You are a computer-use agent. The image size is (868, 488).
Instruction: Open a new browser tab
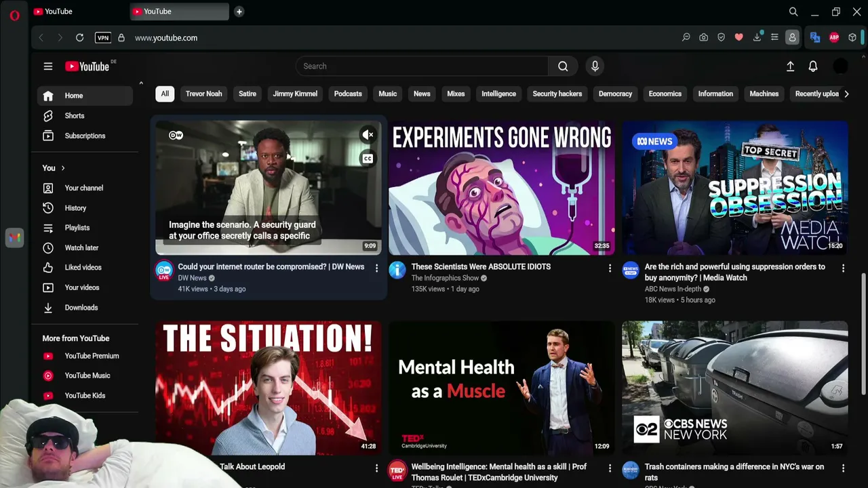click(239, 12)
